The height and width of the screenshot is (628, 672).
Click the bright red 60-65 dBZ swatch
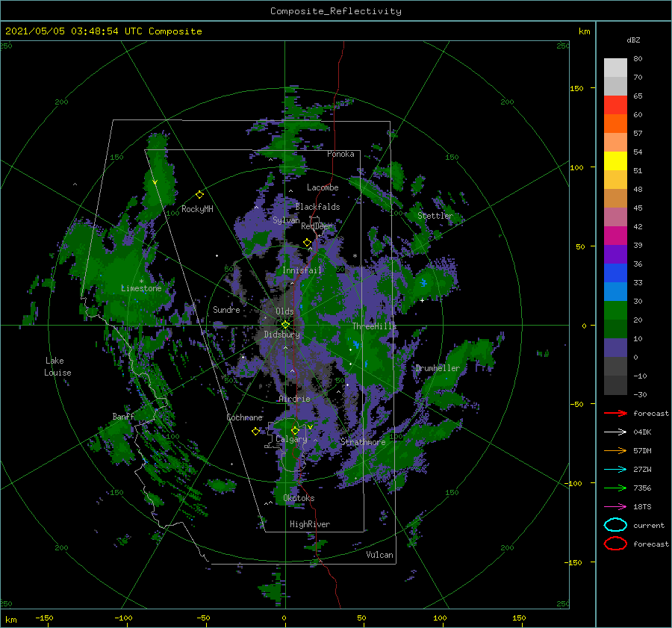coord(615,105)
